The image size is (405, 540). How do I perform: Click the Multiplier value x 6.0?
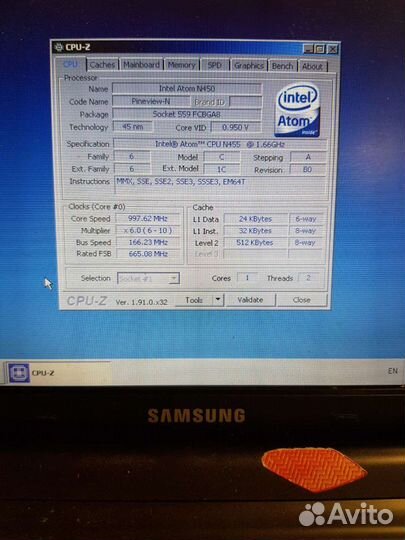(x=148, y=230)
